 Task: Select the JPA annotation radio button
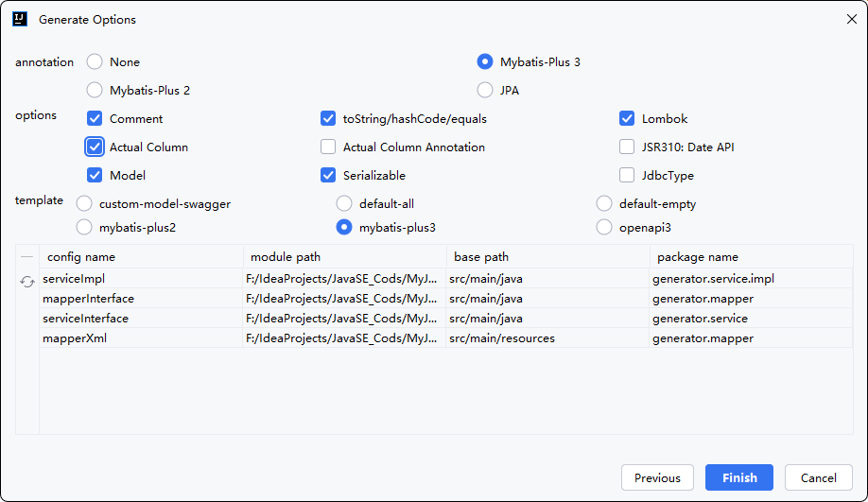pos(485,91)
